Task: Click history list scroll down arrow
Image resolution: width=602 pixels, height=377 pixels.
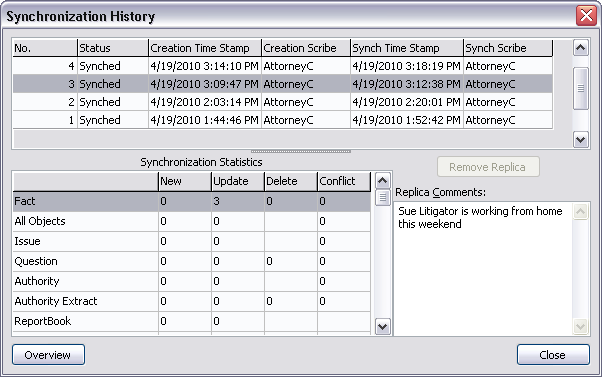Action: pos(580,140)
